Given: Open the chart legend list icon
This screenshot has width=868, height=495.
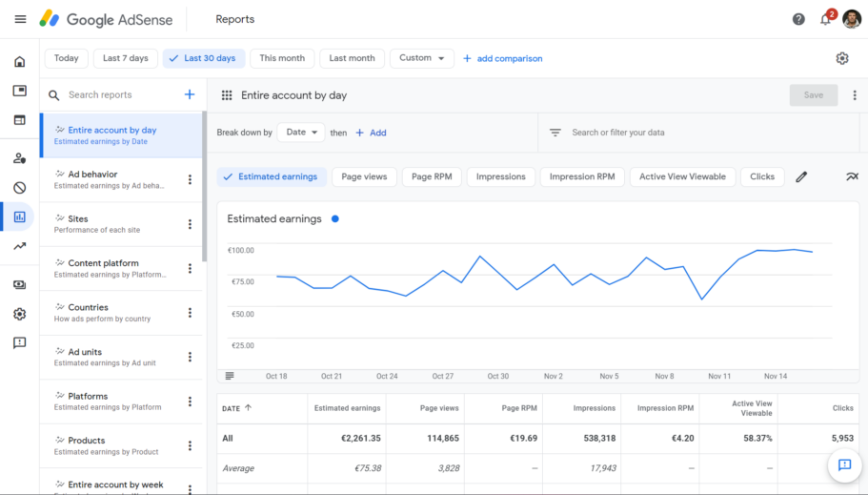Looking at the screenshot, I should pos(230,376).
